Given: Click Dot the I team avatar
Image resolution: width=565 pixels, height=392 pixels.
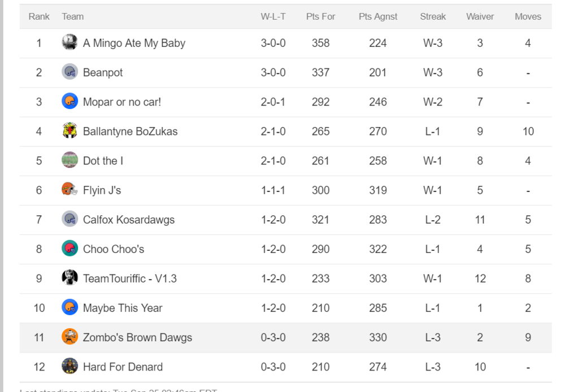Looking at the screenshot, I should pyautogui.click(x=69, y=160).
